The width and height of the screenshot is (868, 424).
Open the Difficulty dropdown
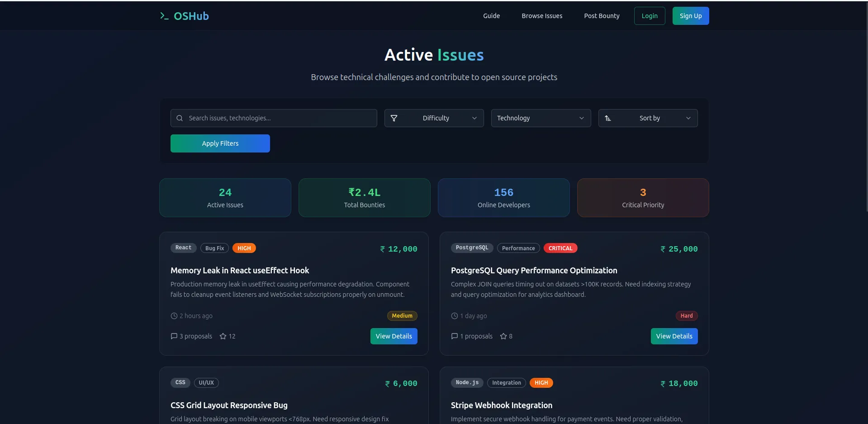pos(434,118)
